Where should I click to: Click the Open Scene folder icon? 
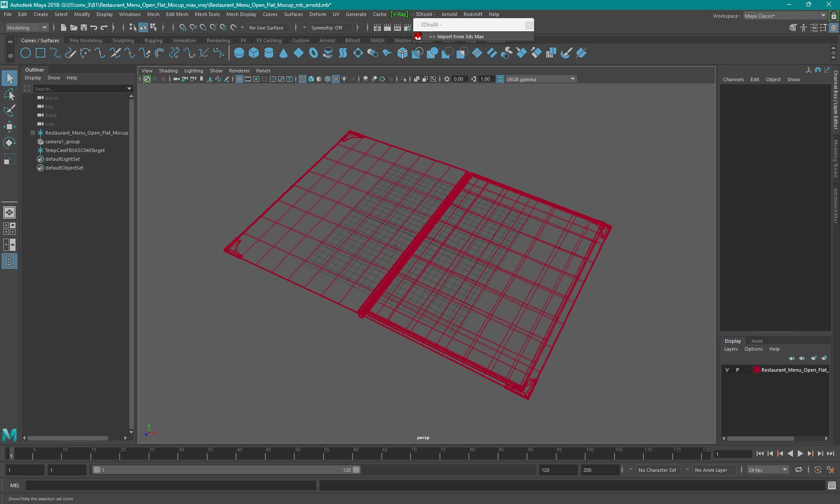(74, 28)
